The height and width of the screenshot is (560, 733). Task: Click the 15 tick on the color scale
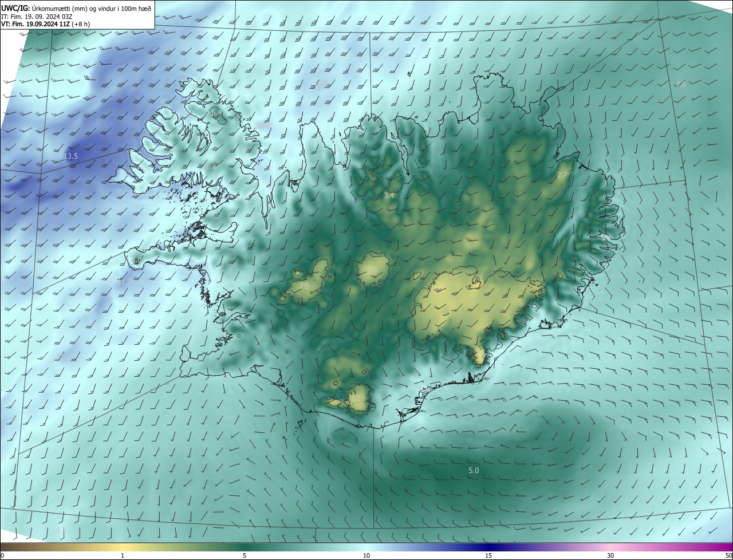pos(488,555)
